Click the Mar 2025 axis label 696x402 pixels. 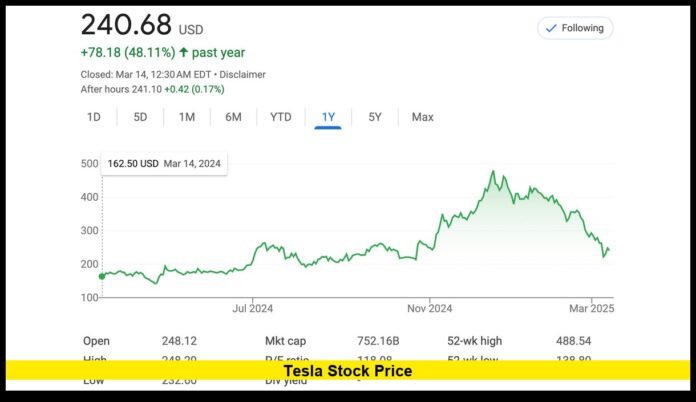(x=594, y=308)
